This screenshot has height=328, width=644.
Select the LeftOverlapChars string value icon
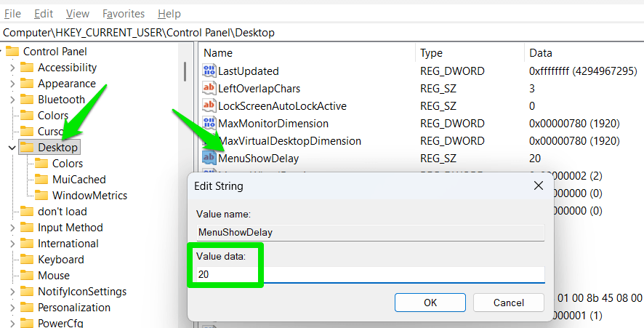pos(209,89)
